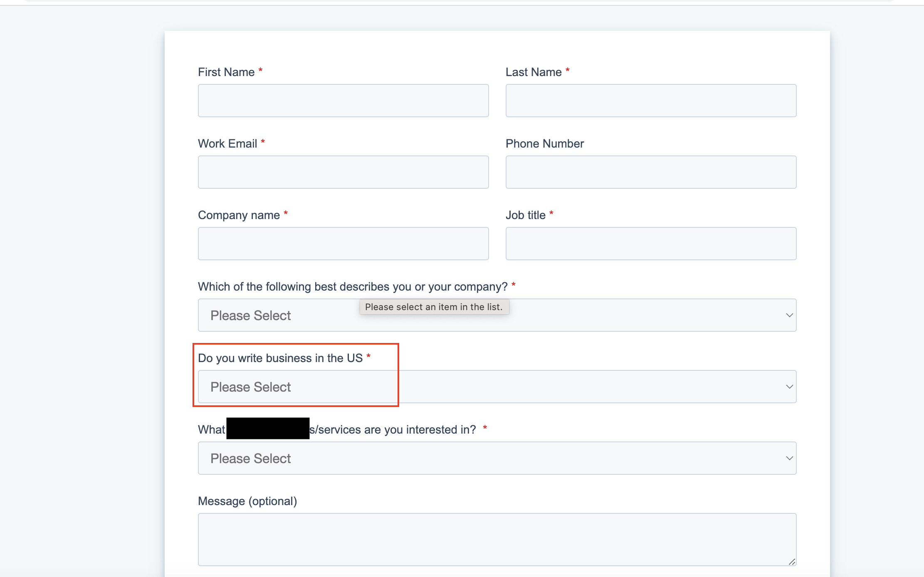Image resolution: width=924 pixels, height=577 pixels.
Task: Click the Work Email required asterisk
Action: tap(263, 142)
